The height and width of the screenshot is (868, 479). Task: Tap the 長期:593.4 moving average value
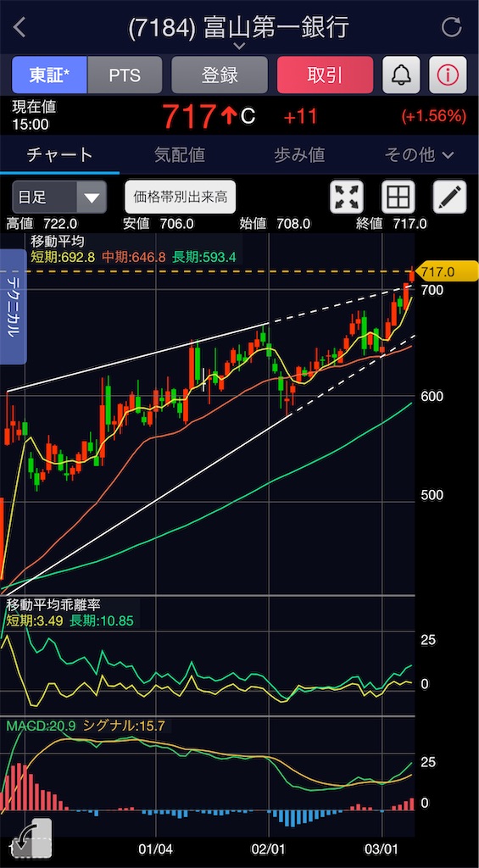click(205, 257)
